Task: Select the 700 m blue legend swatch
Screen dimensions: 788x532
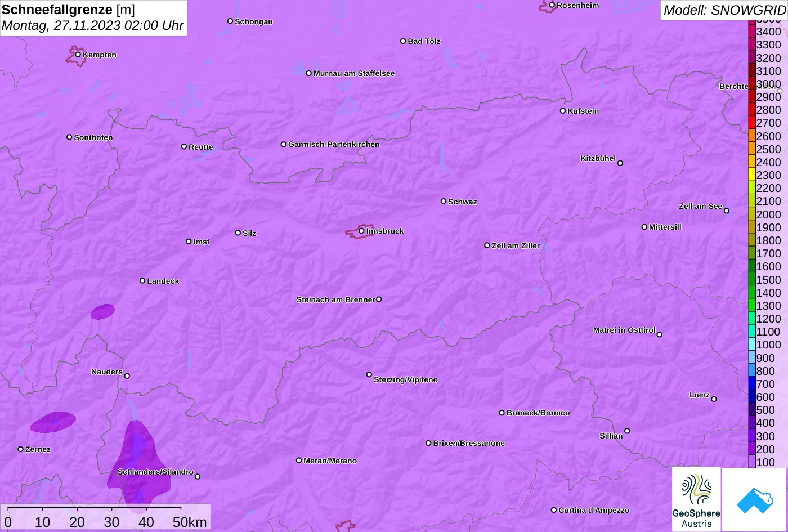Action: (751, 384)
